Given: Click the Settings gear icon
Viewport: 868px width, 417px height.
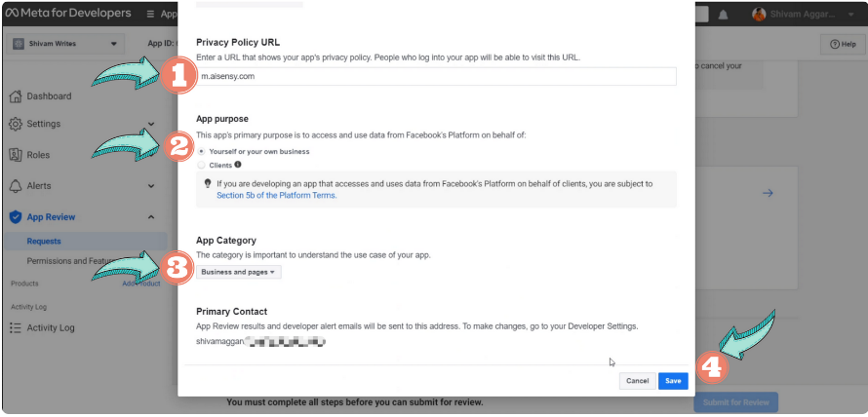Looking at the screenshot, I should tap(16, 125).
